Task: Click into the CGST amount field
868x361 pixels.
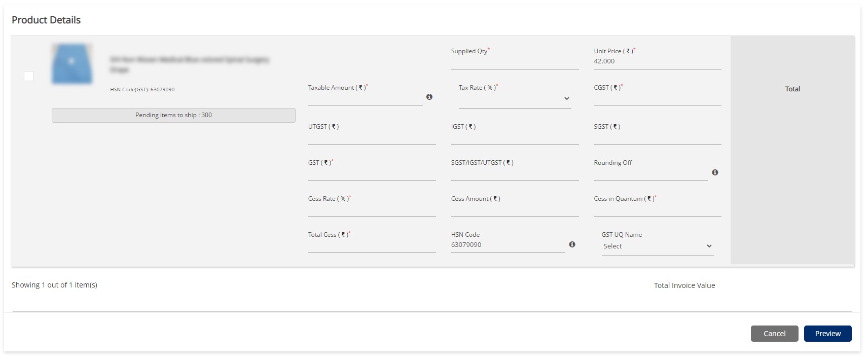Action: pos(657,98)
